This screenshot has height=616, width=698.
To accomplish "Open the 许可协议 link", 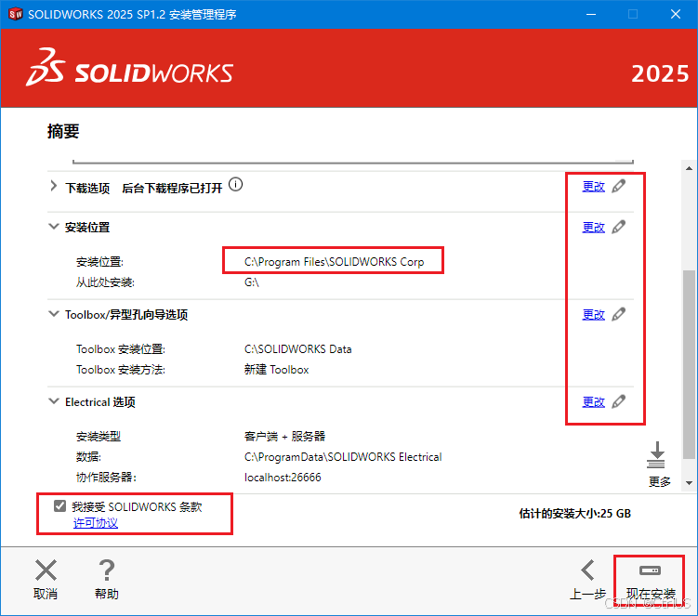I will [95, 523].
